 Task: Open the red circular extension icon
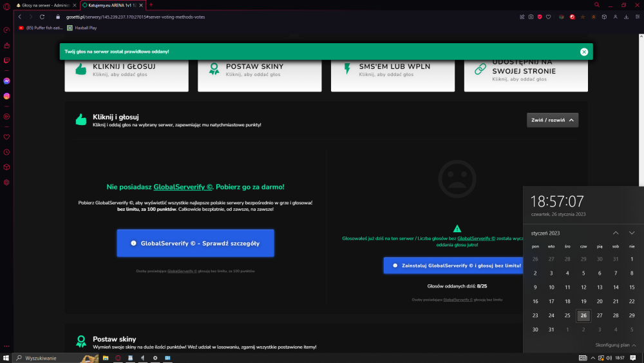tap(572, 17)
